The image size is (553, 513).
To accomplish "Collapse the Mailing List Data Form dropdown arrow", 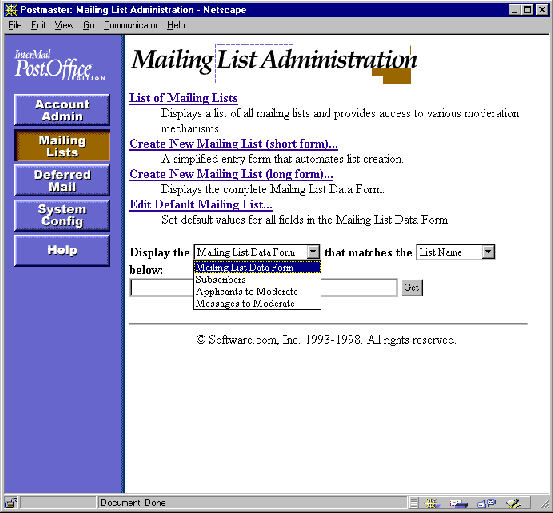I will pyautogui.click(x=313, y=252).
